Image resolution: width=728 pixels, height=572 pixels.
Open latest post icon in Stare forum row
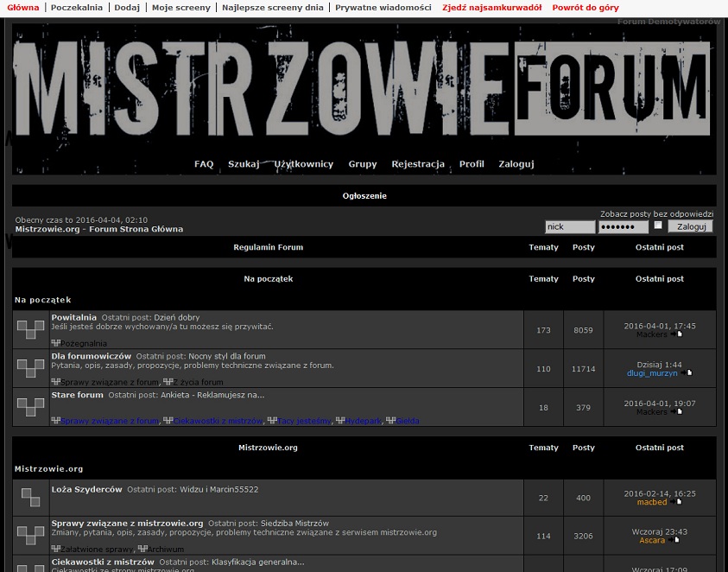676,411
